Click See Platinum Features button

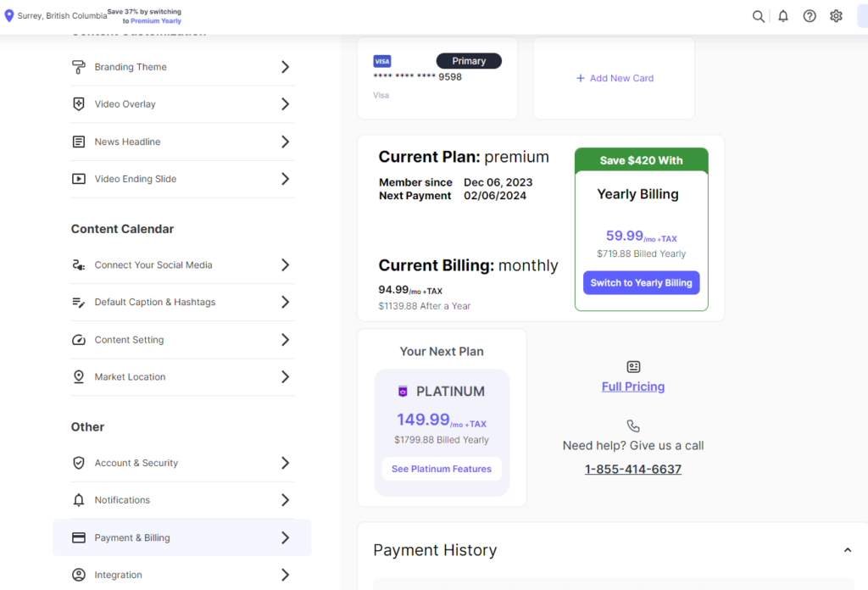pos(442,469)
